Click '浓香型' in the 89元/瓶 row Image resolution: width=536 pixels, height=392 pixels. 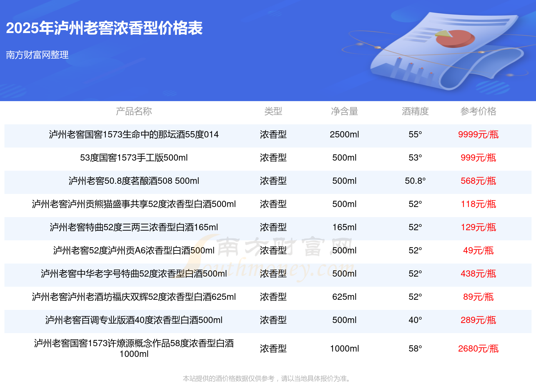273,297
